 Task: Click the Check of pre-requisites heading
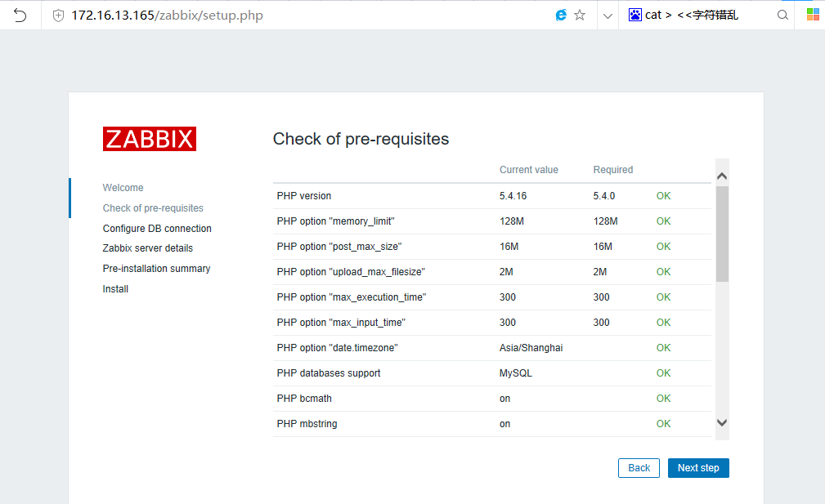tap(361, 139)
